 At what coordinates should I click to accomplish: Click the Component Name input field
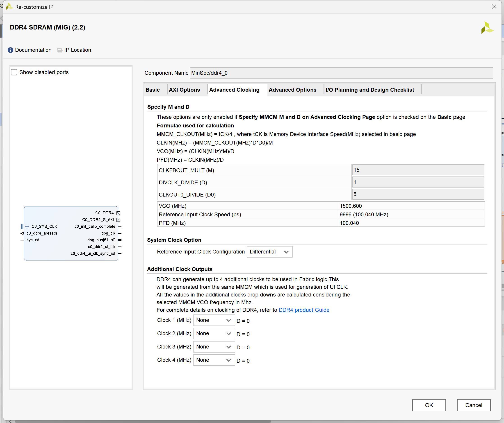[342, 73]
